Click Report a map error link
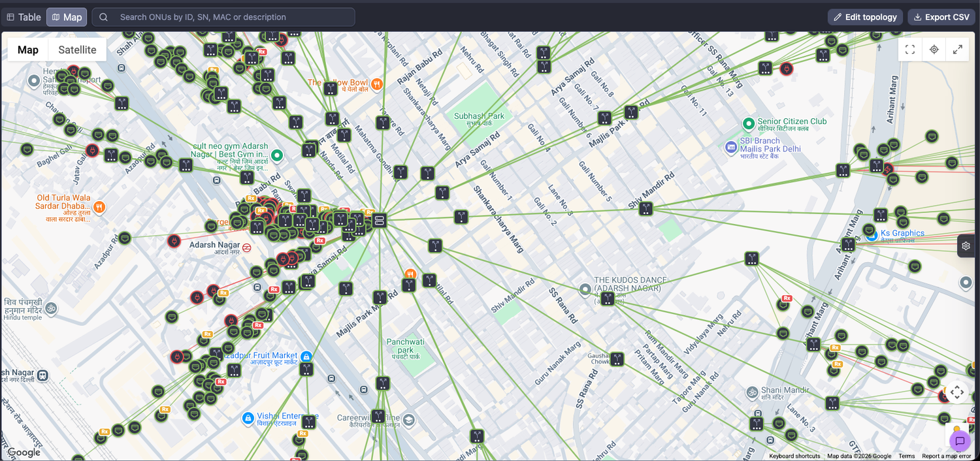Image resolution: width=980 pixels, height=461 pixels. [946, 456]
